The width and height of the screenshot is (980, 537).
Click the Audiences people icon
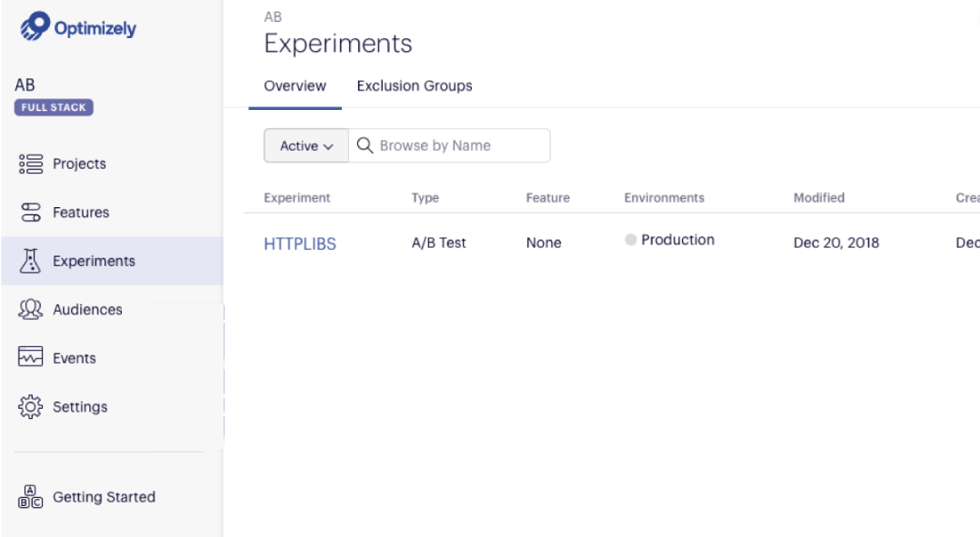coord(31,310)
